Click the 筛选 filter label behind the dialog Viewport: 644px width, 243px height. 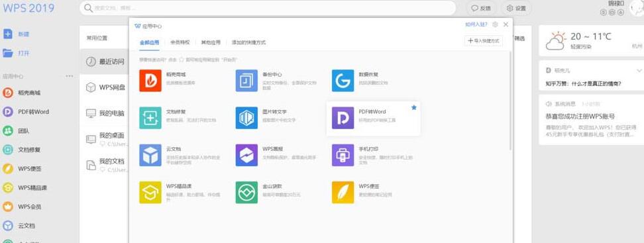pyautogui.click(x=519, y=38)
